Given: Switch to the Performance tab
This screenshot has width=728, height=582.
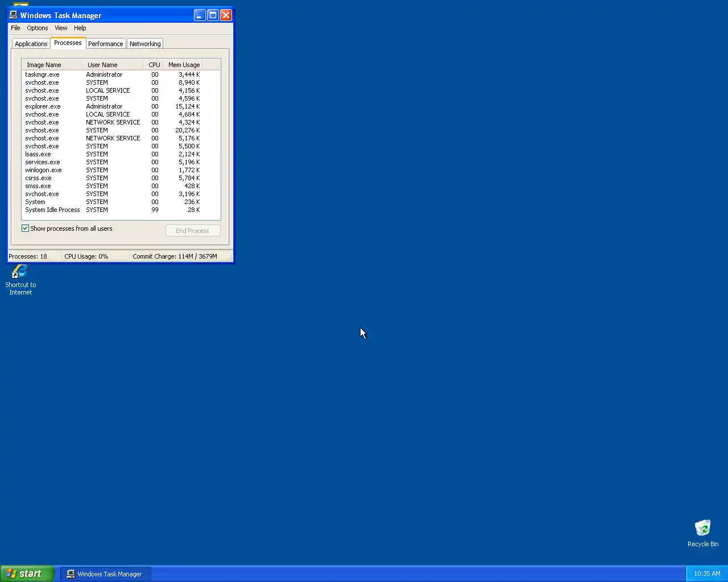Looking at the screenshot, I should pyautogui.click(x=105, y=44).
